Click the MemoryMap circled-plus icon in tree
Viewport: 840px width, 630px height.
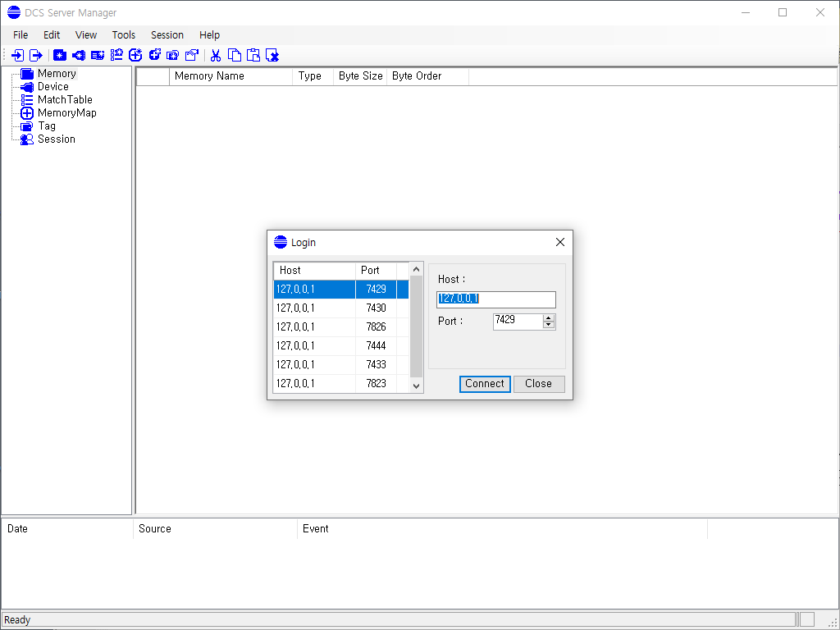[27, 113]
